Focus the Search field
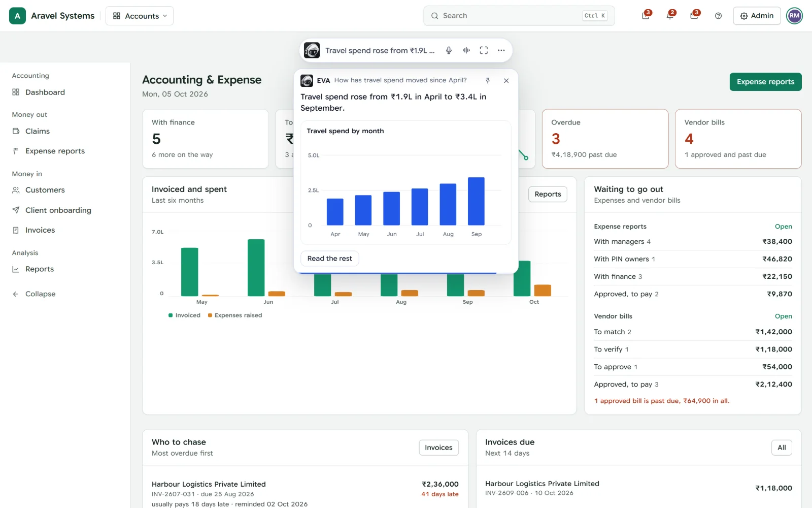The image size is (812, 508). point(519,16)
